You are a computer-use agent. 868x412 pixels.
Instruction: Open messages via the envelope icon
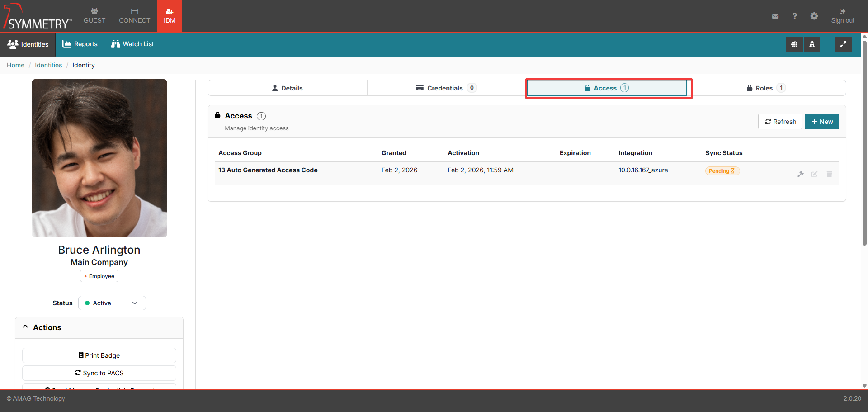click(x=775, y=16)
